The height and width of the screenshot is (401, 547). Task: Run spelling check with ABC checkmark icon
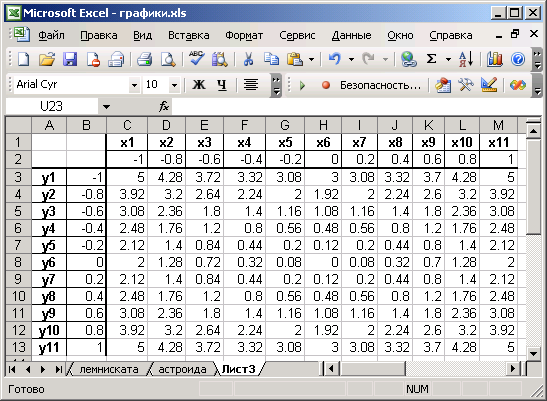pos(197,58)
